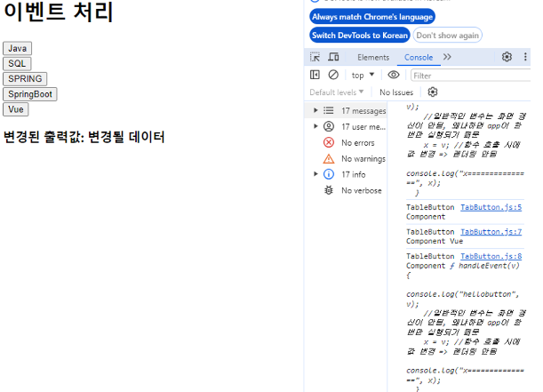Click the No Issues indicator

pos(396,92)
